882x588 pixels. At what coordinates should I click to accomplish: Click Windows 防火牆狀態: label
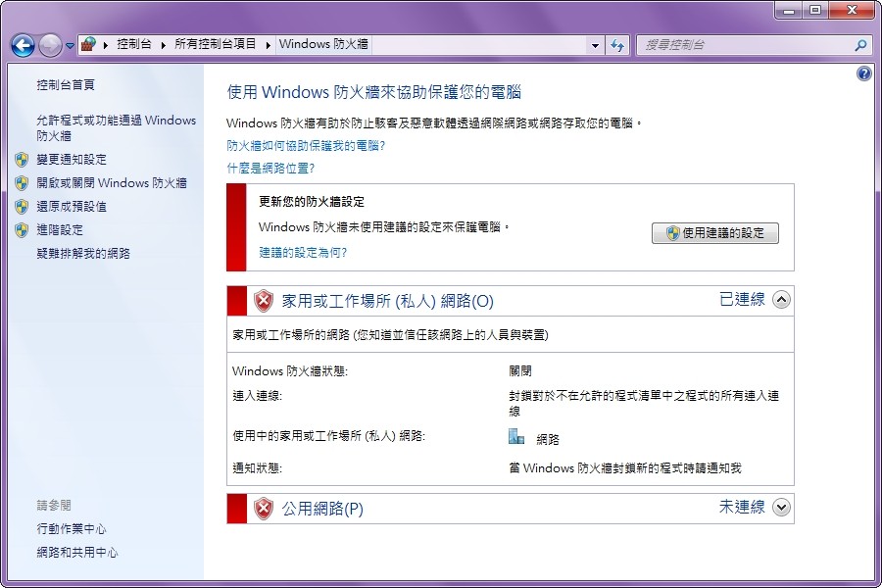tap(290, 371)
